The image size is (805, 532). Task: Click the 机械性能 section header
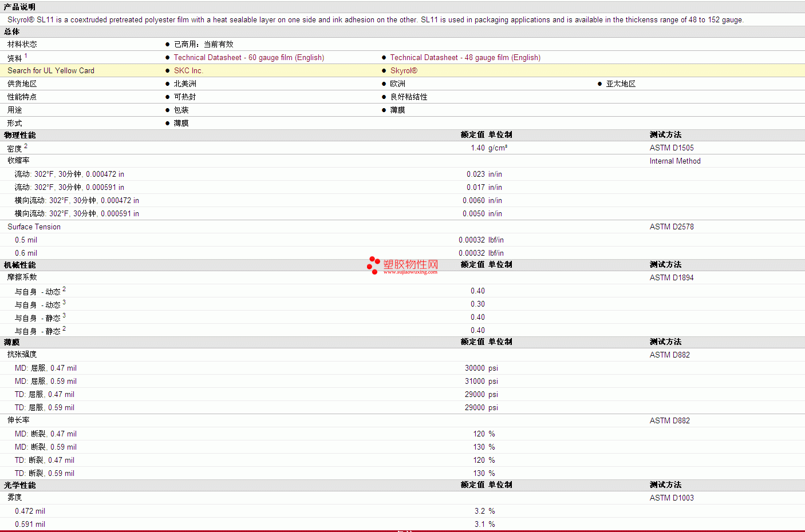coord(19,265)
